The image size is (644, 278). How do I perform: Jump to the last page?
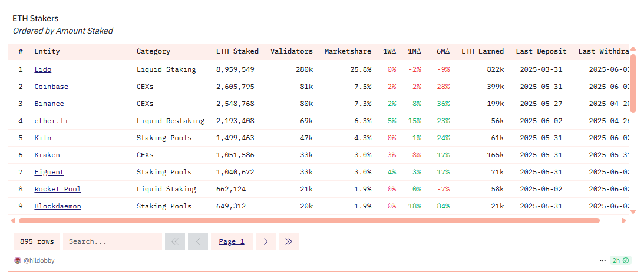coord(289,241)
